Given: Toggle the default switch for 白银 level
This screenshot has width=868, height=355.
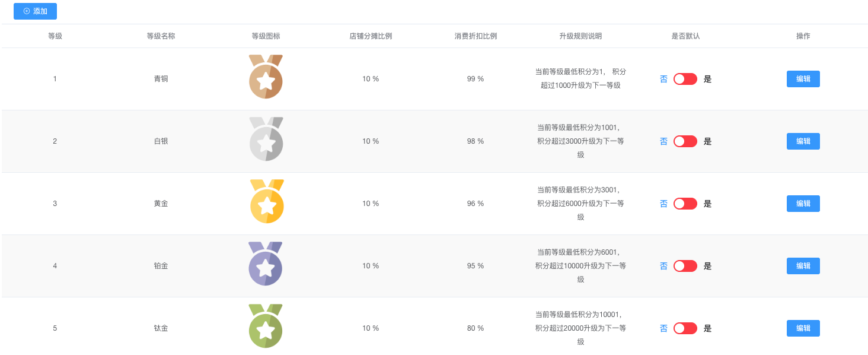Looking at the screenshot, I should [685, 141].
